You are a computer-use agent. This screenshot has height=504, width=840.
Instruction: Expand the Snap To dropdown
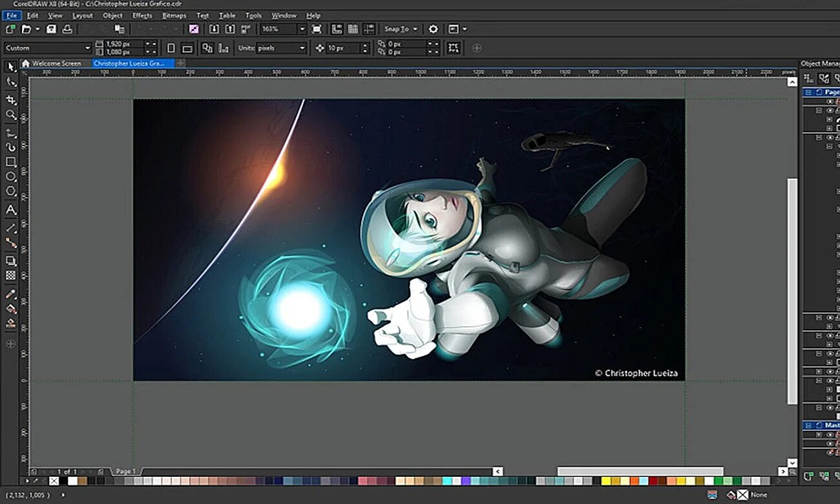coord(414,29)
